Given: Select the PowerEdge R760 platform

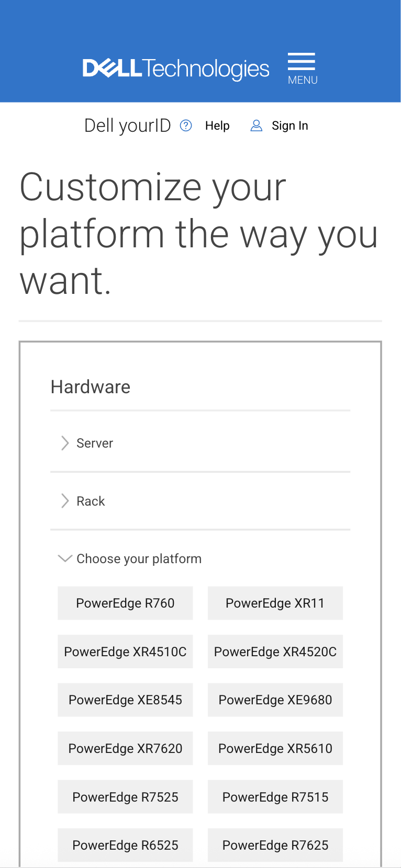Looking at the screenshot, I should pyautogui.click(x=125, y=603).
